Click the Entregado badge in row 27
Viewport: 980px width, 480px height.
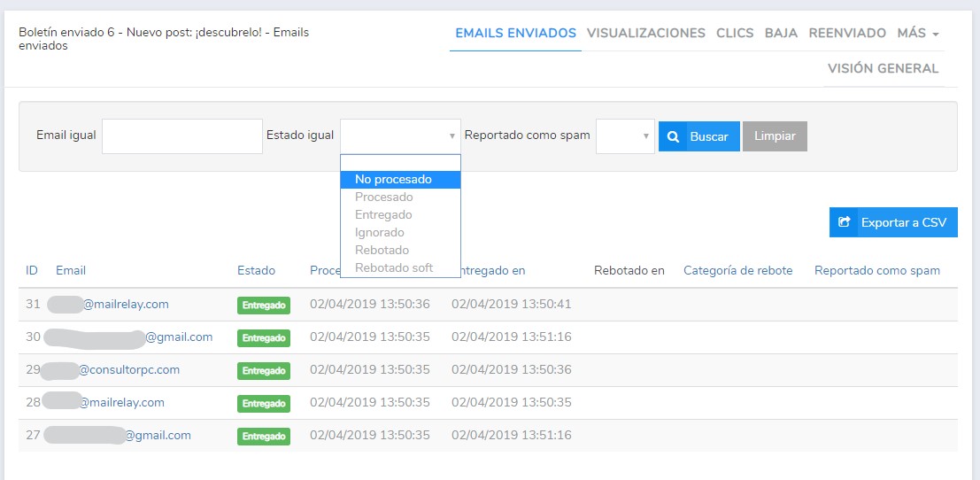click(264, 437)
